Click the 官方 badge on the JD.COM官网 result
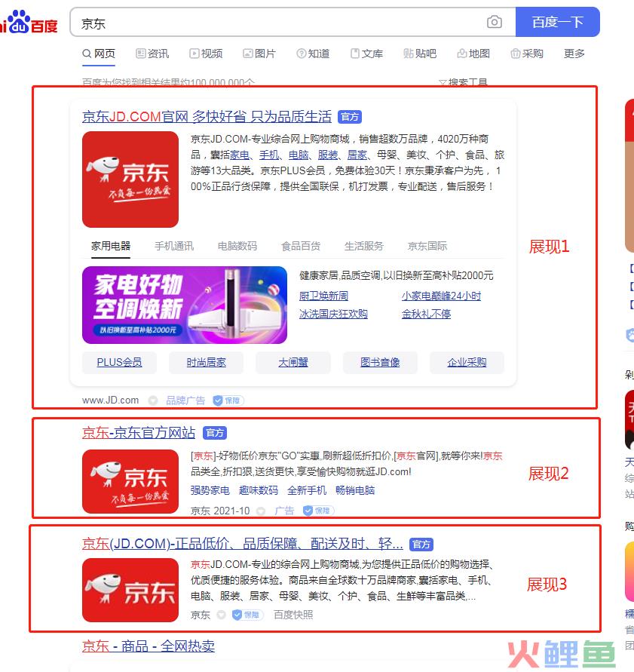The width and height of the screenshot is (634, 672). coord(350,117)
